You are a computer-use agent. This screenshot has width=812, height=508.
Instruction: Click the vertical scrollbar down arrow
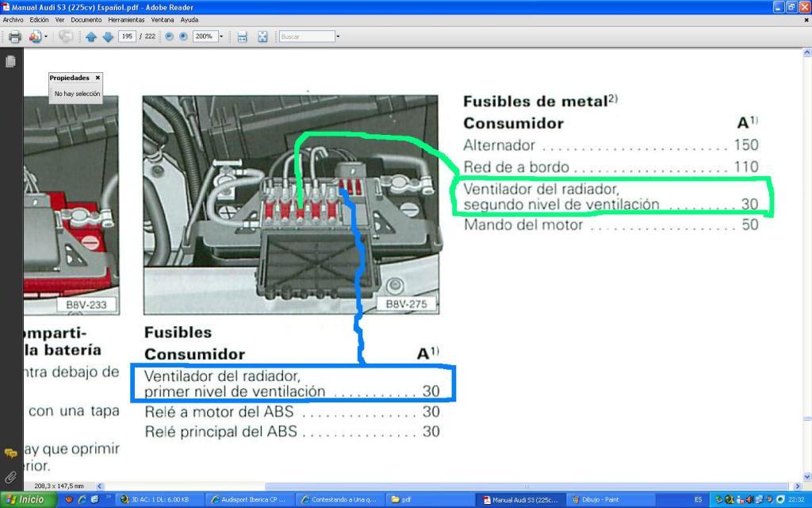point(806,477)
